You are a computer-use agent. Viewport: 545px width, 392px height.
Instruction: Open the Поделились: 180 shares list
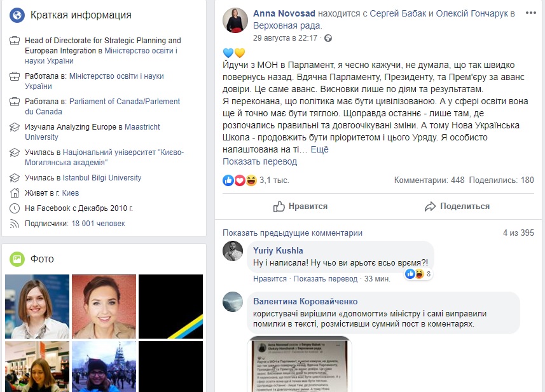tap(501, 180)
